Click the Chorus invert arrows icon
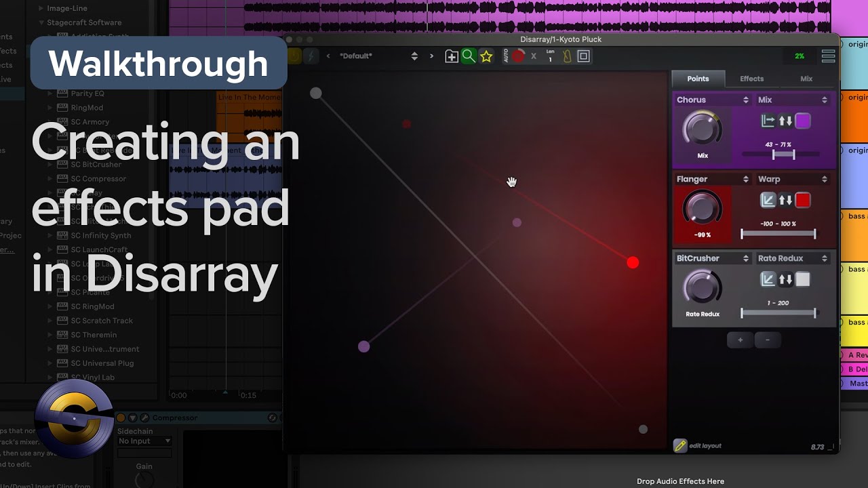The width and height of the screenshot is (868, 488). coord(785,121)
